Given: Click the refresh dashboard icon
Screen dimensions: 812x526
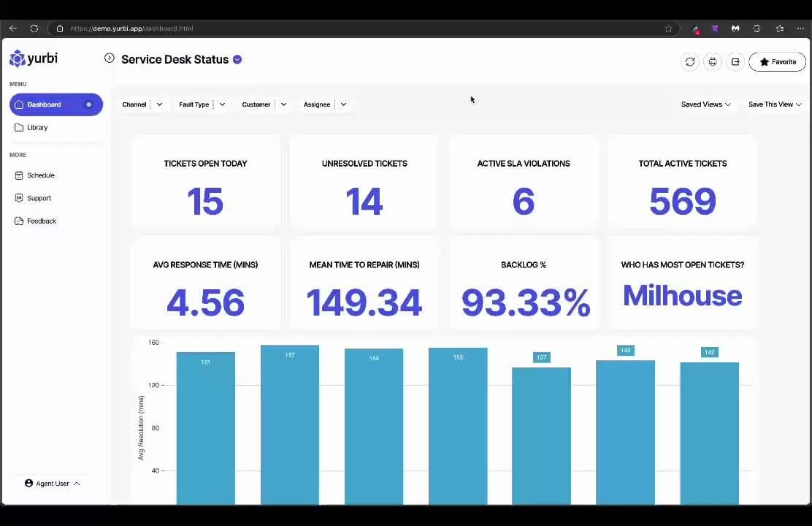Looking at the screenshot, I should 690,62.
